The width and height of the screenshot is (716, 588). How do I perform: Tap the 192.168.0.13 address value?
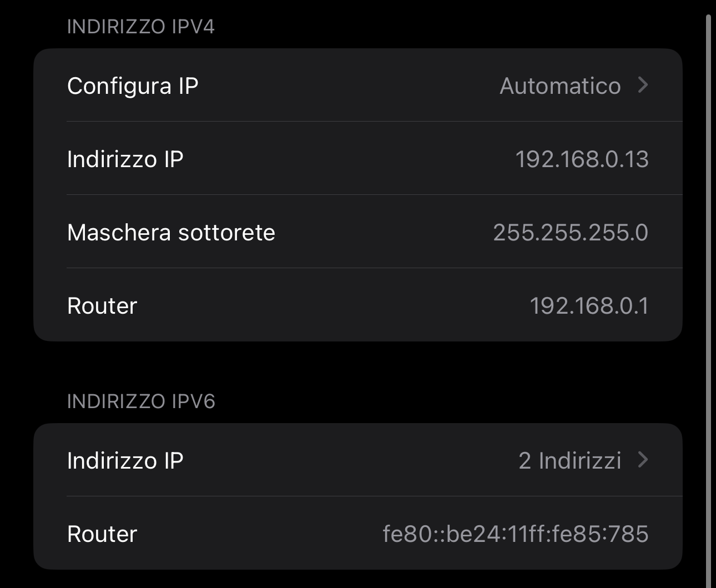(x=582, y=159)
